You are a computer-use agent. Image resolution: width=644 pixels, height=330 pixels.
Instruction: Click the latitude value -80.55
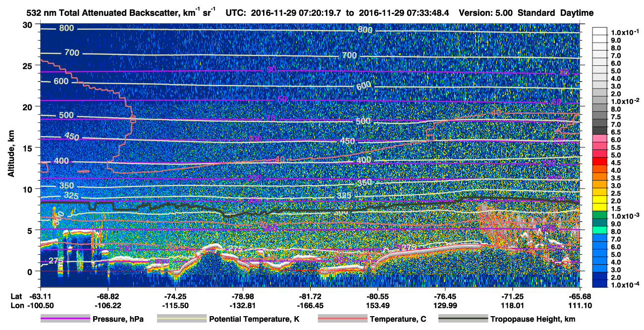click(x=377, y=296)
